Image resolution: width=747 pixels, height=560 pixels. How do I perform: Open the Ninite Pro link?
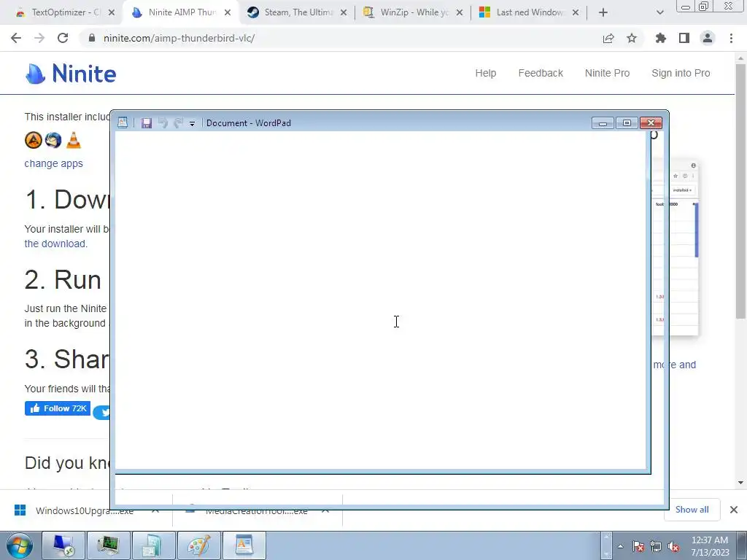click(607, 73)
